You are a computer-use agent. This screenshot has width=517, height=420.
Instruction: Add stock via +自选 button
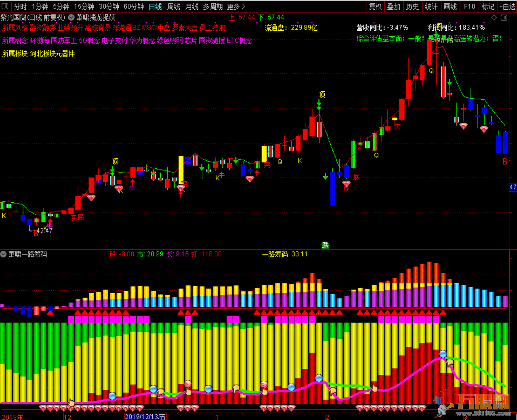click(x=507, y=6)
